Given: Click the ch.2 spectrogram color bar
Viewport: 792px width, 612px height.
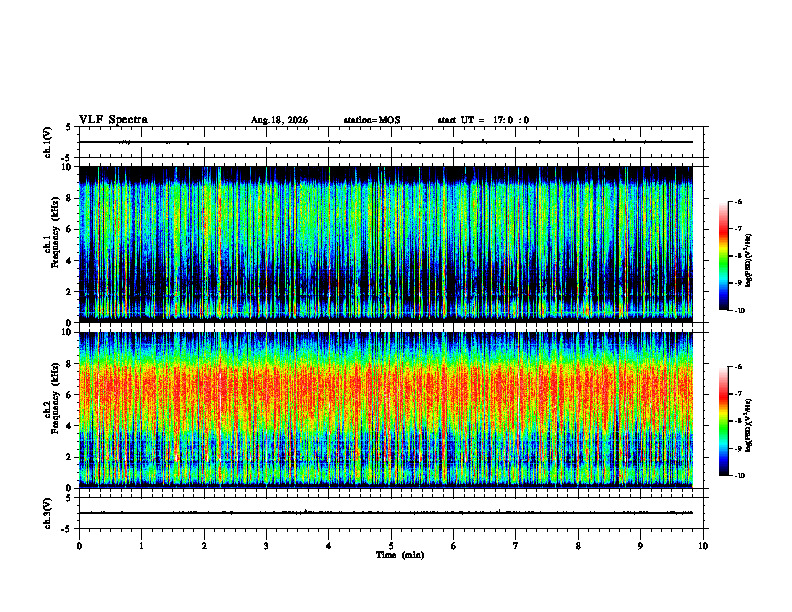Looking at the screenshot, I should 723,421.
